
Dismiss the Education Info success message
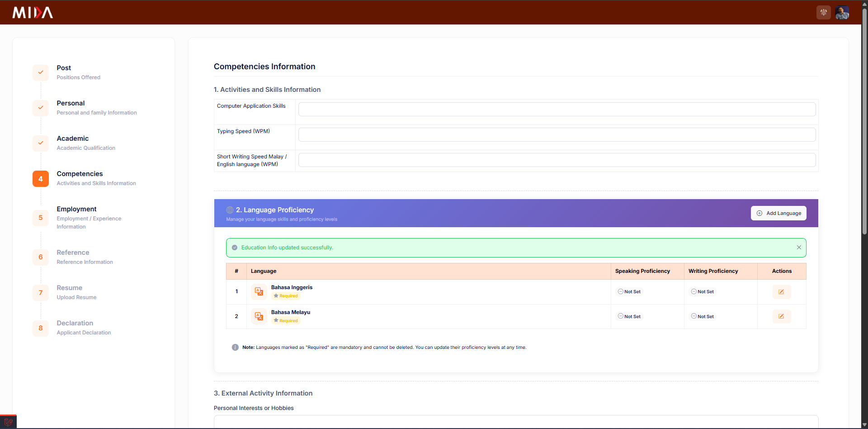[799, 247]
